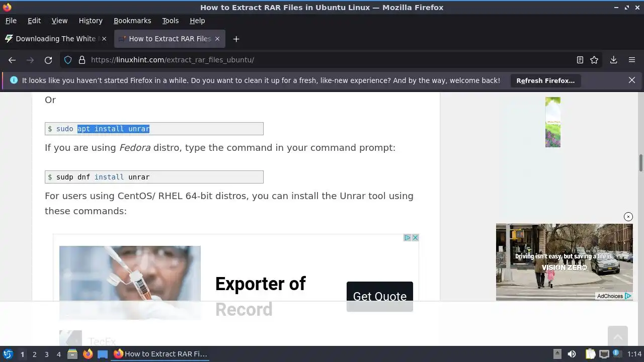Open the Tools menu

pyautogui.click(x=170, y=21)
